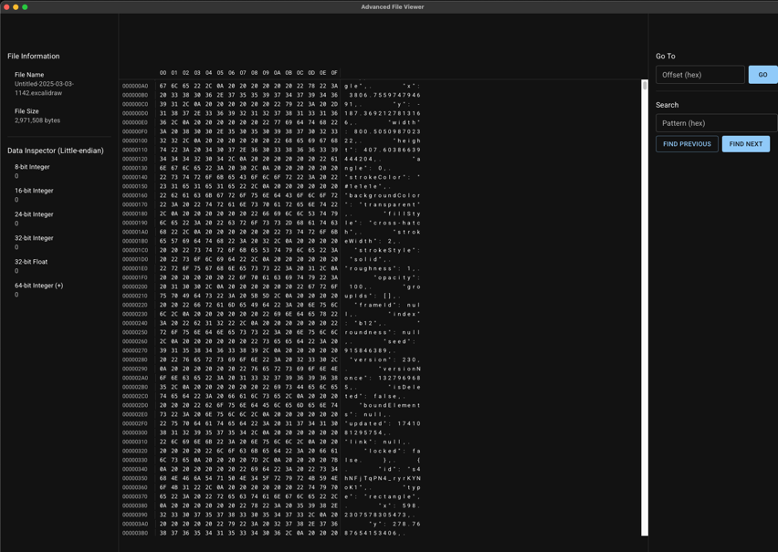Viewport: 778px width, 552px height.
Task: Click the File Information heading
Action: pos(33,57)
